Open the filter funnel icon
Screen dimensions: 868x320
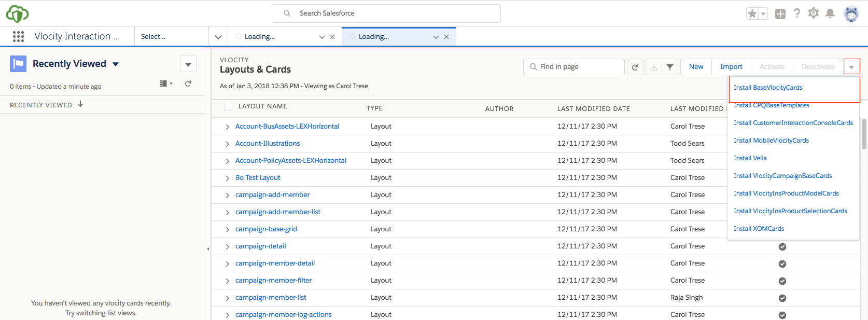click(x=670, y=67)
